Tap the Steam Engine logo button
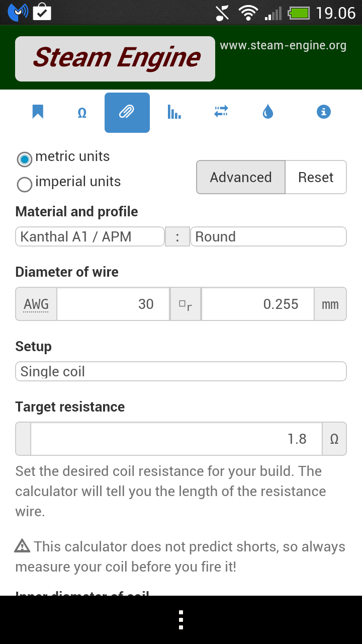Image resolution: width=362 pixels, height=644 pixels. (x=115, y=58)
